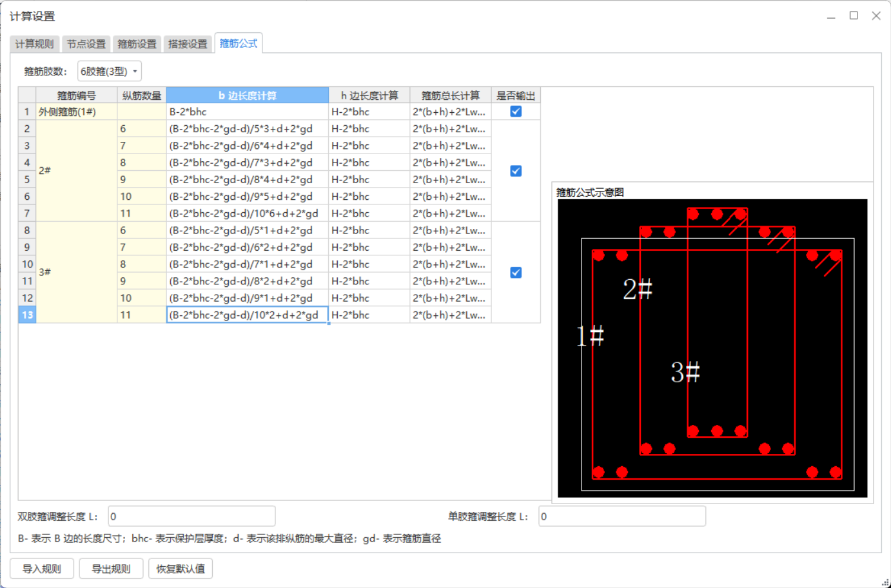
Task: Select formula cell ending /5*1+d+2*gd
Action: pyautogui.click(x=248, y=230)
